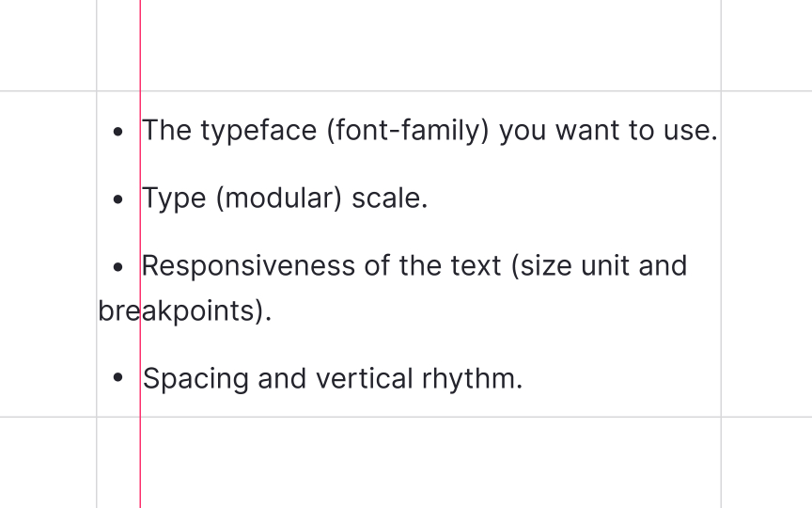Click the "(font-family)" text
Viewport: 812px width, 508px height.
408,131
